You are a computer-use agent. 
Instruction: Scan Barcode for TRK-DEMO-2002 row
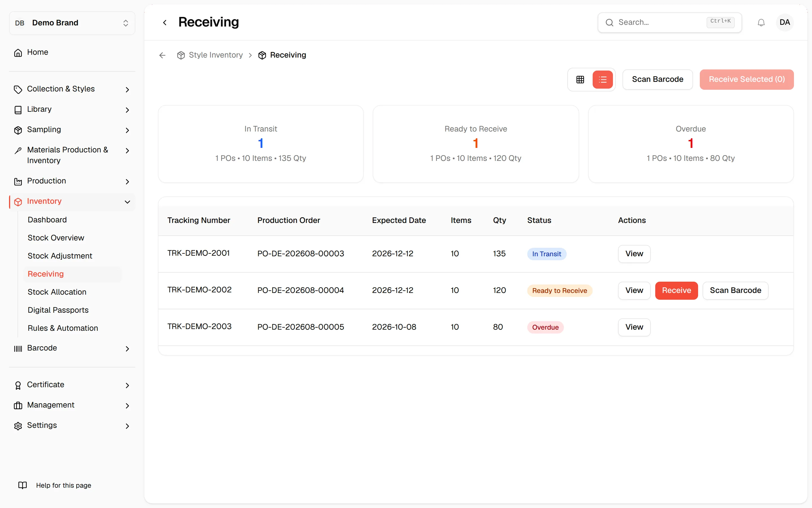(736, 290)
